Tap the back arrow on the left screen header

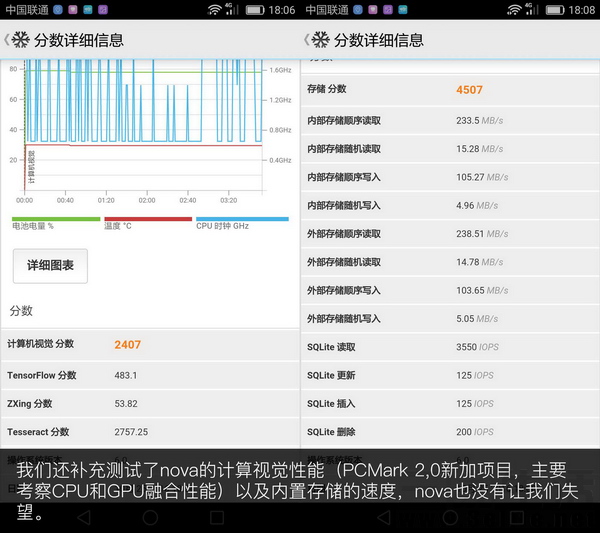[7, 40]
